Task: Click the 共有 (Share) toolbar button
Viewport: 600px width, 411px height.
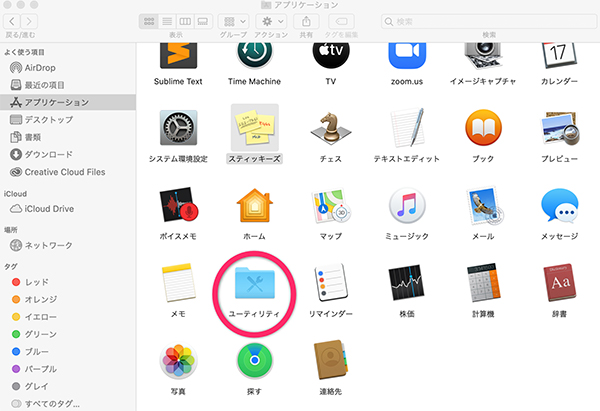Action: pos(304,20)
